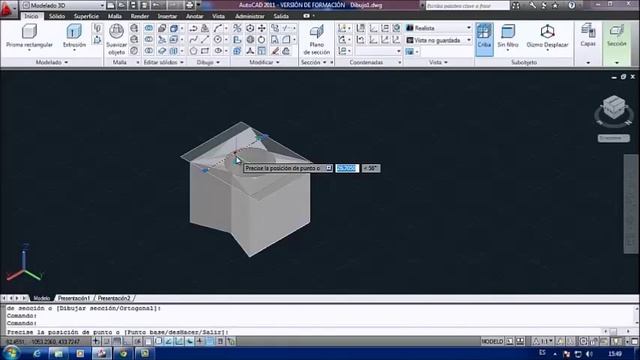Switch to the Insertar ribbon tab

[167, 16]
